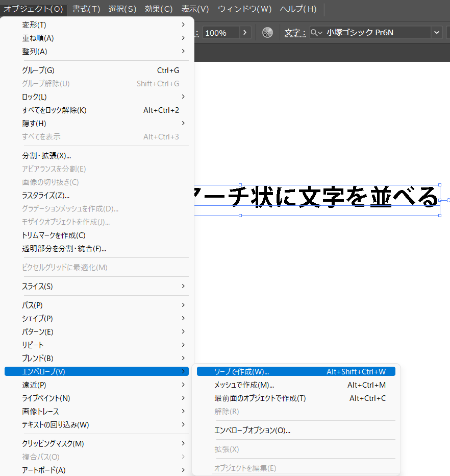
Task: Open the 表示(V) menu
Action: [195, 9]
